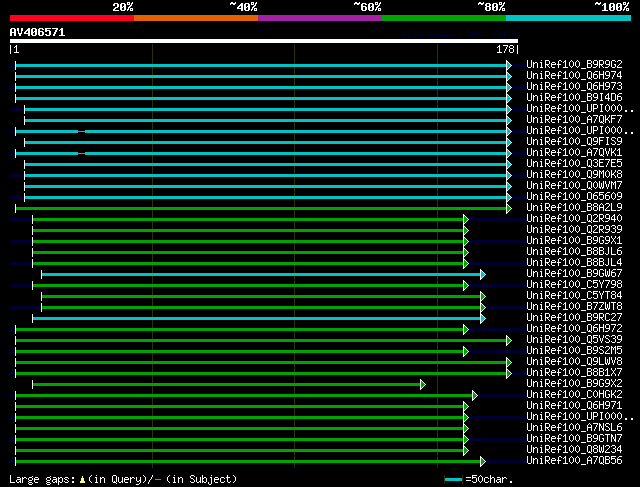Select the UniRef100_A7NSL6 label
The width and height of the screenshot is (640, 487).
tap(574, 428)
